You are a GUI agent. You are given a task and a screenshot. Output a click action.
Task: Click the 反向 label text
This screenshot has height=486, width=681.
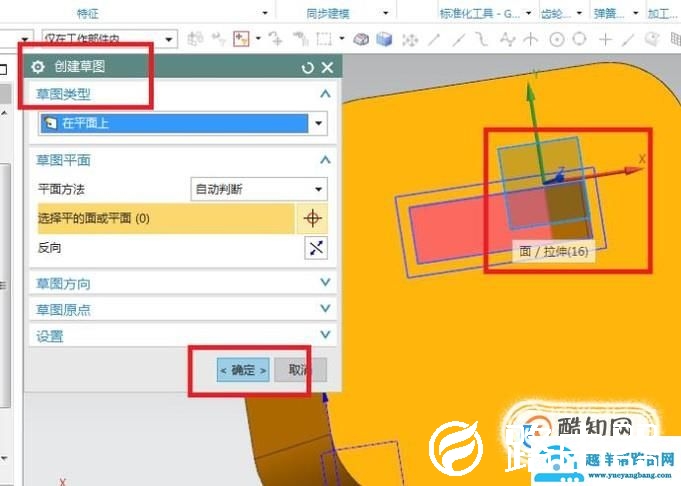50,248
